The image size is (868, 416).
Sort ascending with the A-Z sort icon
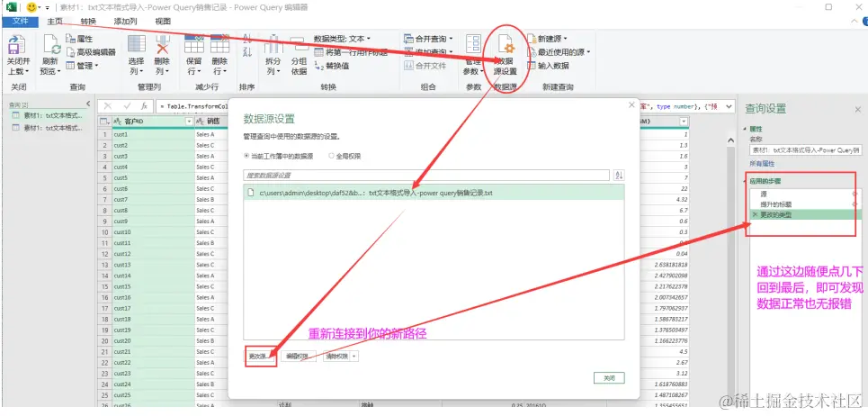point(246,40)
